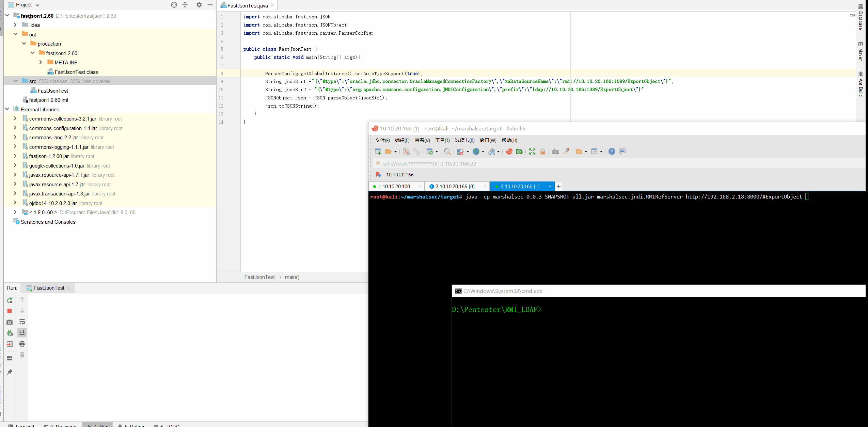Expand ojdbc14-10.2.0.2.0.jar library
868x427 pixels.
coord(15,203)
